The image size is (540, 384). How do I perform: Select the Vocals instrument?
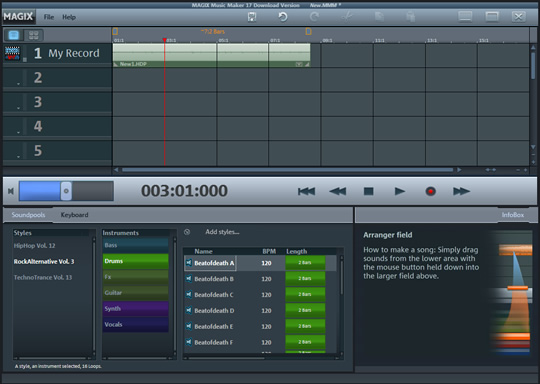pyautogui.click(x=136, y=324)
